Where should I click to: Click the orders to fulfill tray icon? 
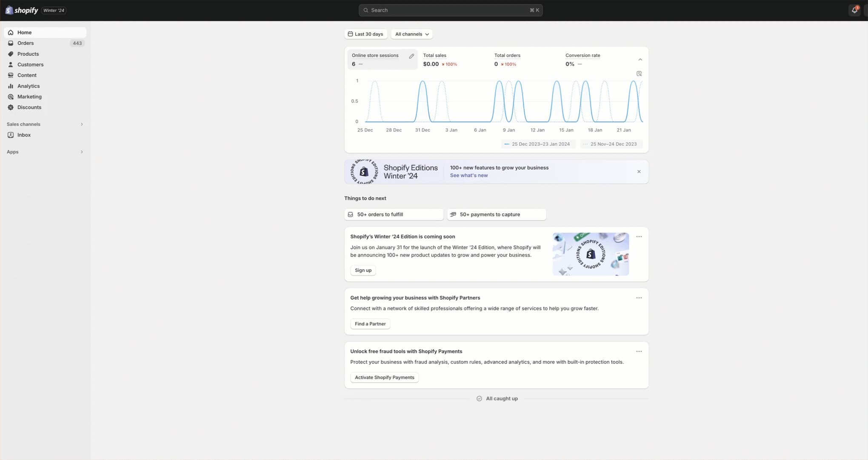351,215
